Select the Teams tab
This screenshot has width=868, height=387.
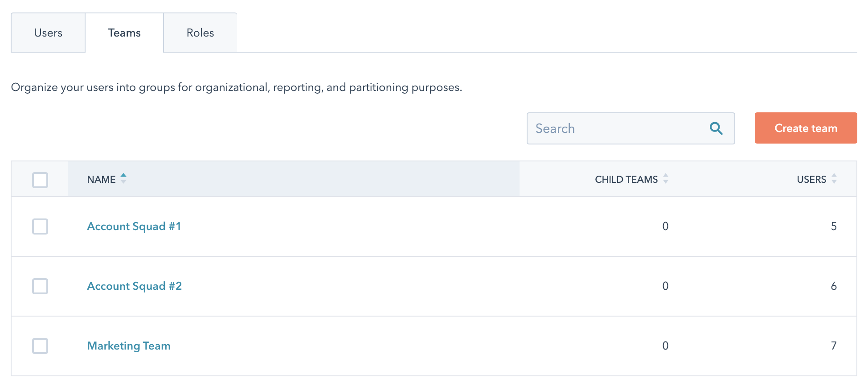(x=124, y=33)
